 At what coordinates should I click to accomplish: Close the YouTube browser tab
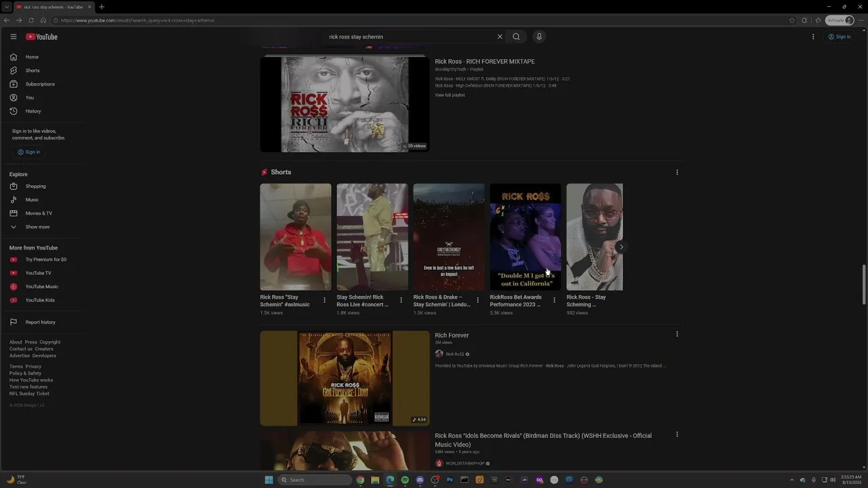tap(90, 7)
